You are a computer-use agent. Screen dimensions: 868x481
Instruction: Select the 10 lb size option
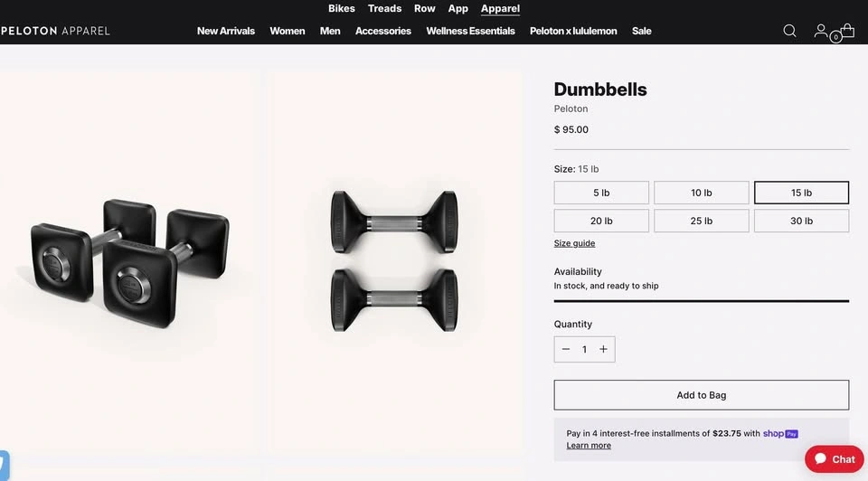702,193
